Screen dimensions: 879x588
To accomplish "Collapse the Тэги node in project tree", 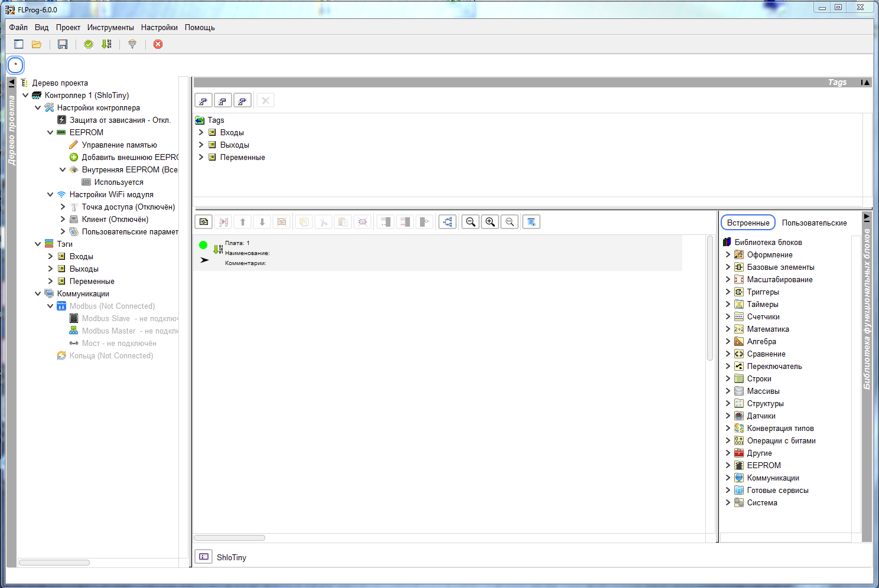I will click(x=38, y=244).
